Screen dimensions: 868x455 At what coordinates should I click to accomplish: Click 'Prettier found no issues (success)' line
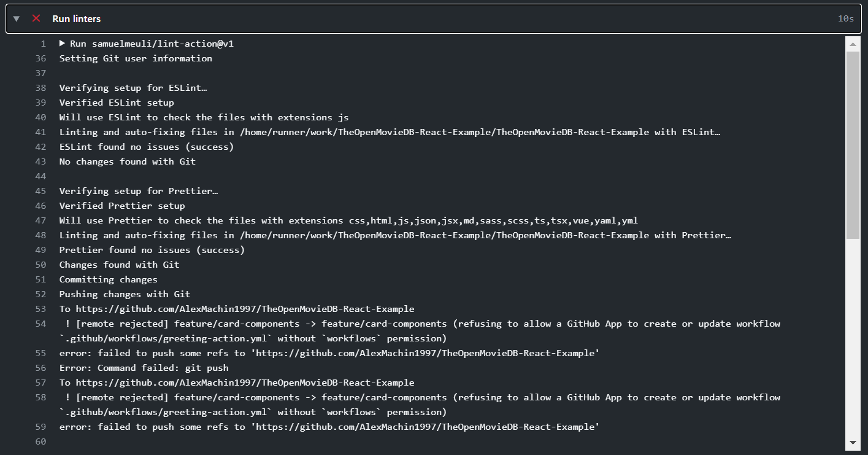(x=152, y=250)
